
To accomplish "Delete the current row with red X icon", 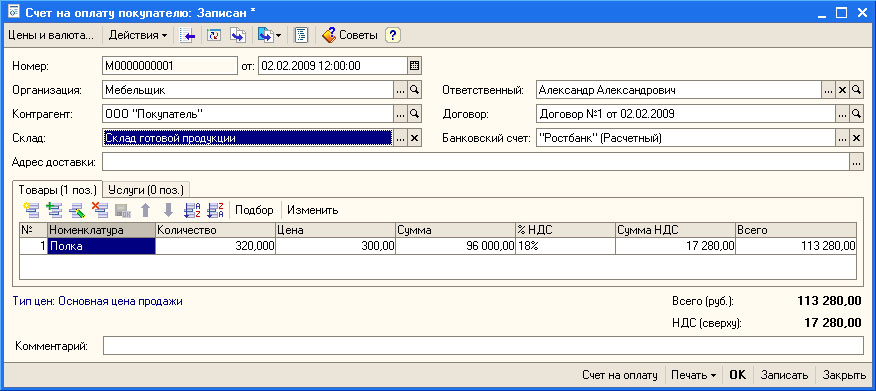I will click(x=100, y=211).
